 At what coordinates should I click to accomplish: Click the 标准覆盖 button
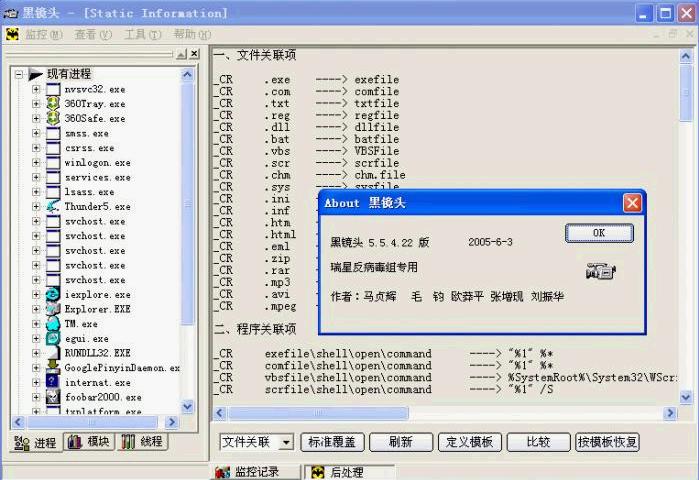point(332,442)
